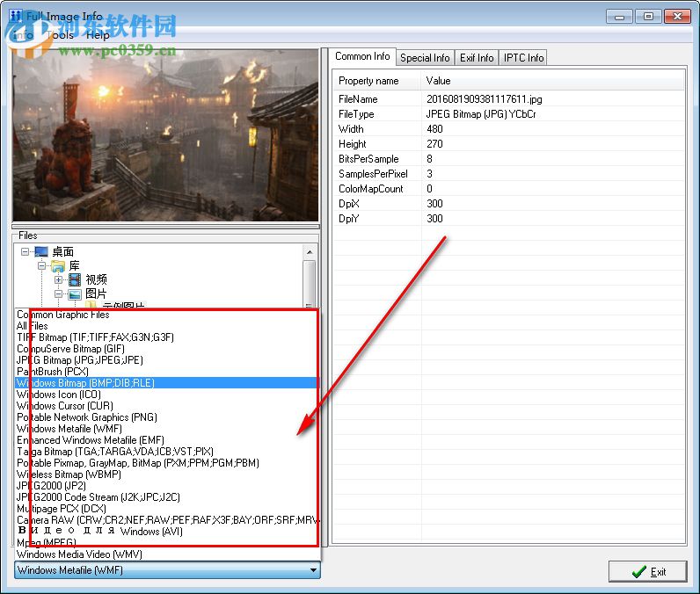This screenshot has width=700, height=594.
Task: Select the DpiX property row
Action: (x=508, y=204)
